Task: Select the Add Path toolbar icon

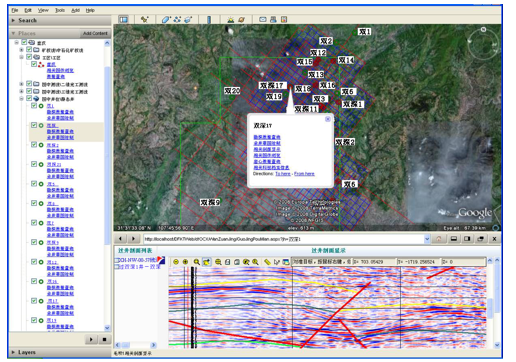Action: 177,20
